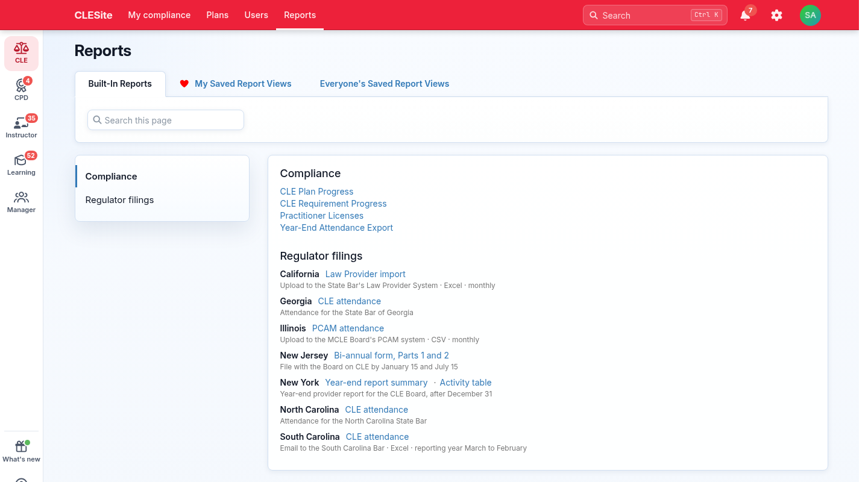Open Year-End Attendance Export report
Screen dimensions: 868x482
[336, 228]
